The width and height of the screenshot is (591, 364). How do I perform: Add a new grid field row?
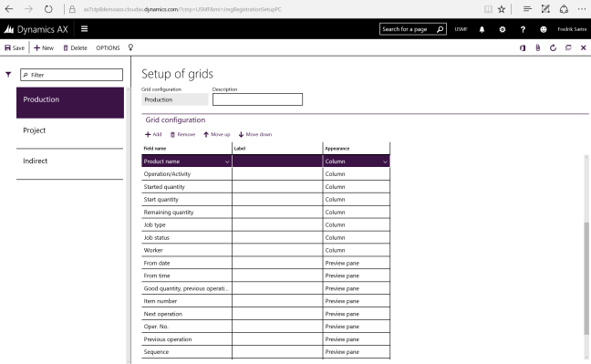(153, 134)
